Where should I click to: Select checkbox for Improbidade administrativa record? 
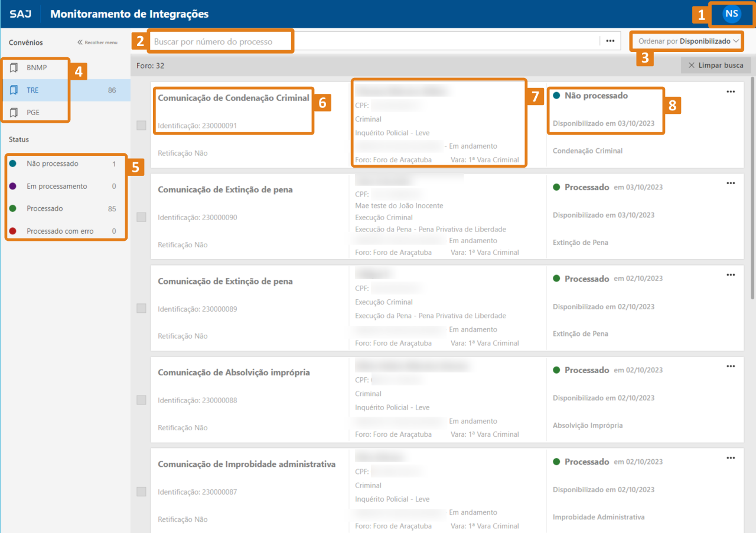click(141, 491)
